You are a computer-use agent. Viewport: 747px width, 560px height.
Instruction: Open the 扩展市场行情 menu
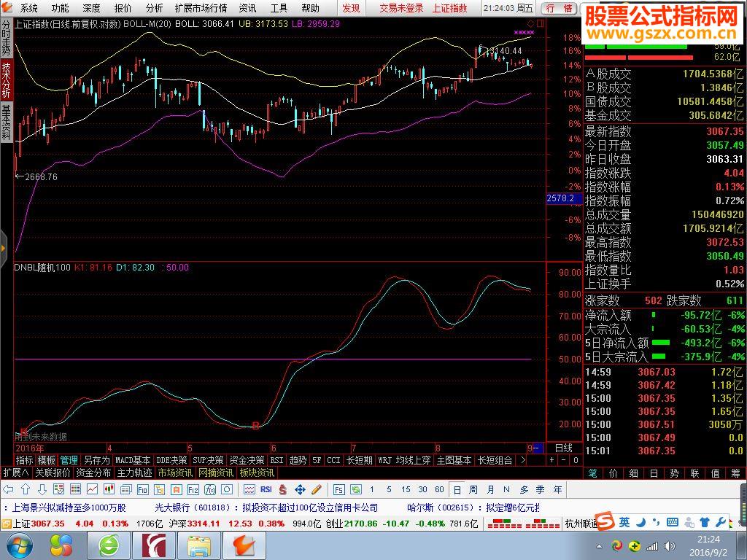[201, 8]
